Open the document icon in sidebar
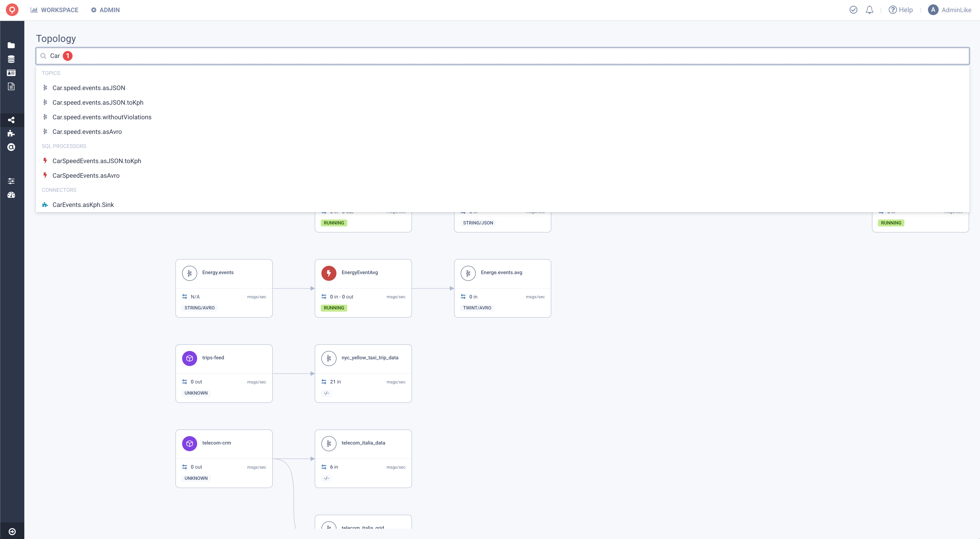 (11, 86)
